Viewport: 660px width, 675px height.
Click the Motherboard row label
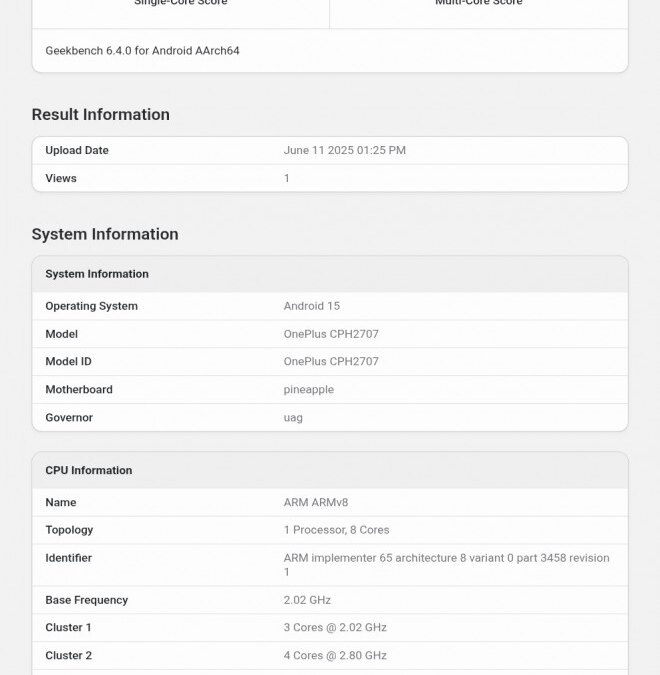point(79,390)
